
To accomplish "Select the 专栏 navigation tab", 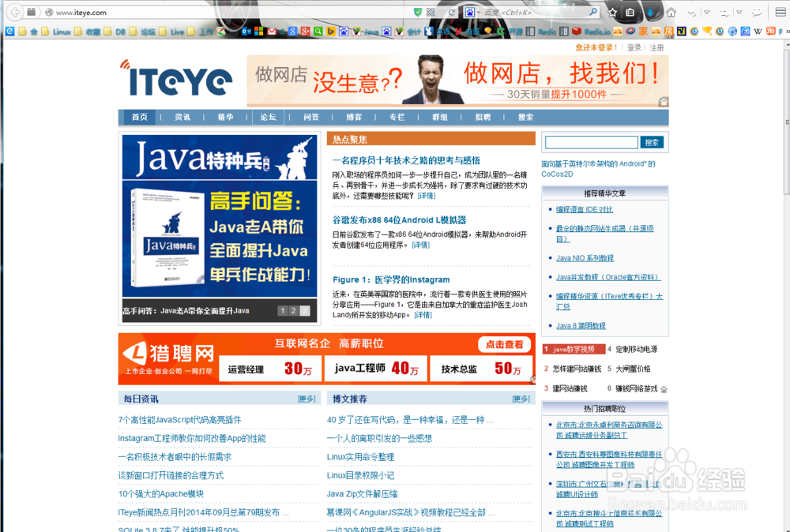I will pos(397,117).
